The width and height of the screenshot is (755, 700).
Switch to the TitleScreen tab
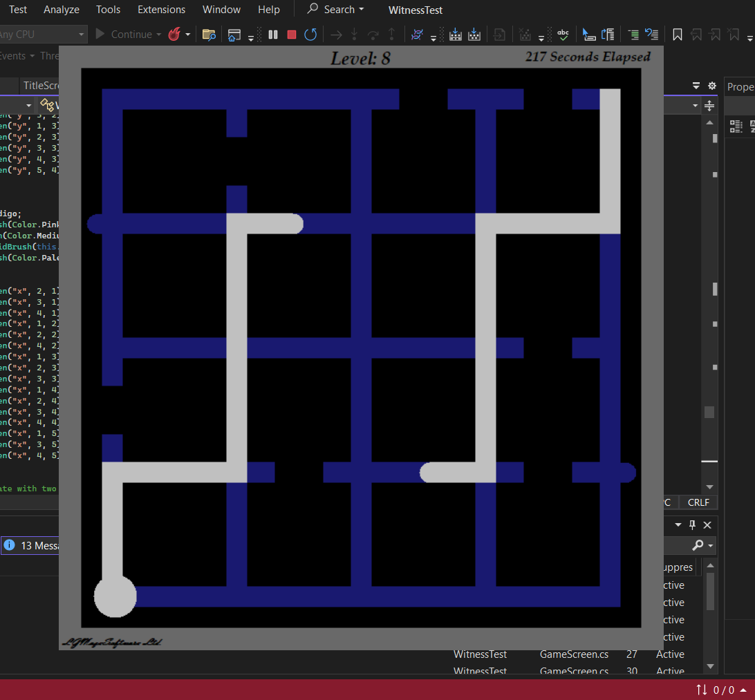[x=41, y=86]
